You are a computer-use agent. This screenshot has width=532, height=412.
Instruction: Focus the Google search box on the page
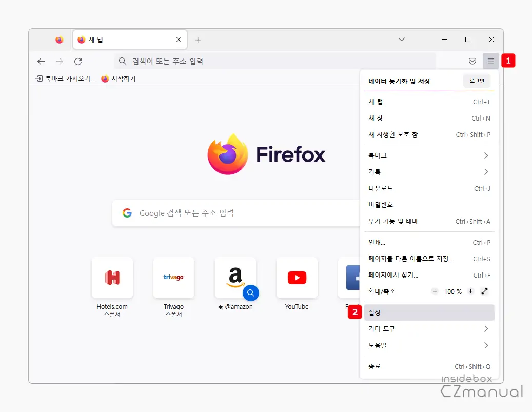point(236,213)
